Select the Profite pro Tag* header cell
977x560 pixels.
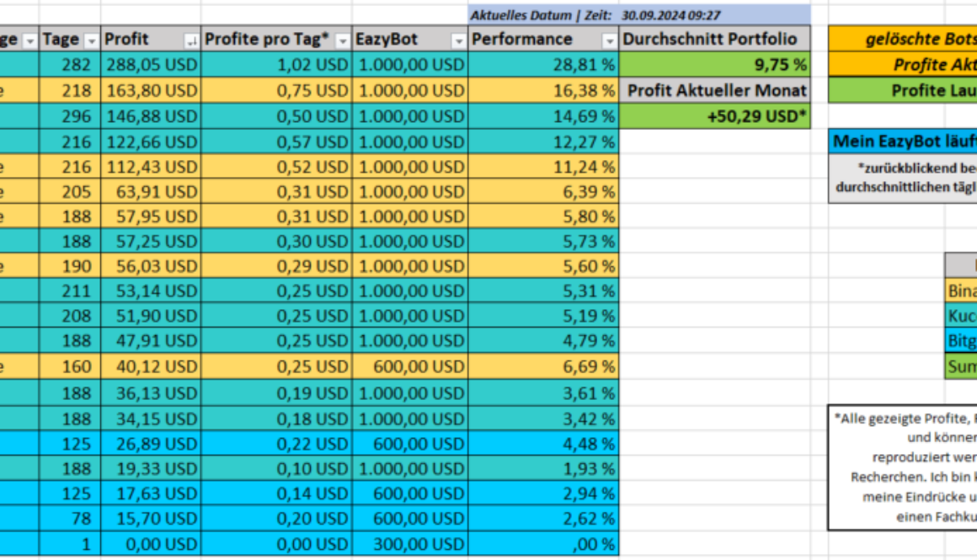click(276, 40)
